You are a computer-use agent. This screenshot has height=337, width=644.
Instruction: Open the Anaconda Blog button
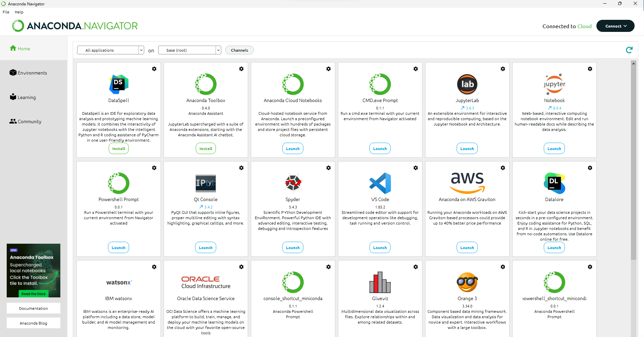34,323
